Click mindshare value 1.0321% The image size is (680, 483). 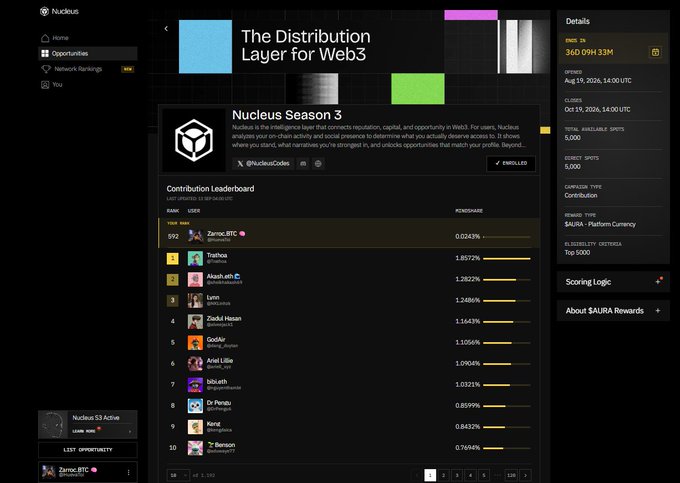click(468, 385)
